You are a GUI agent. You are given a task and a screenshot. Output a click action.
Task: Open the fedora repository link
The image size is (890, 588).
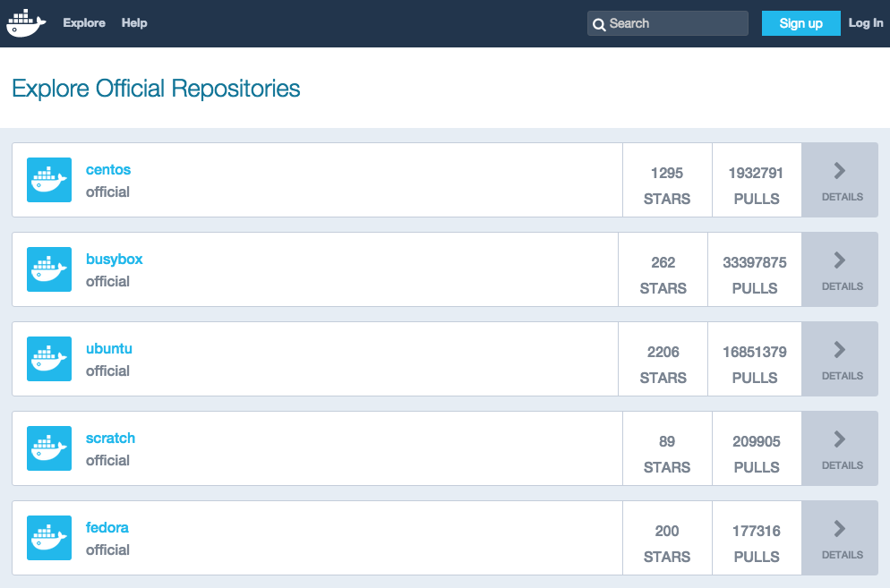[x=107, y=528]
